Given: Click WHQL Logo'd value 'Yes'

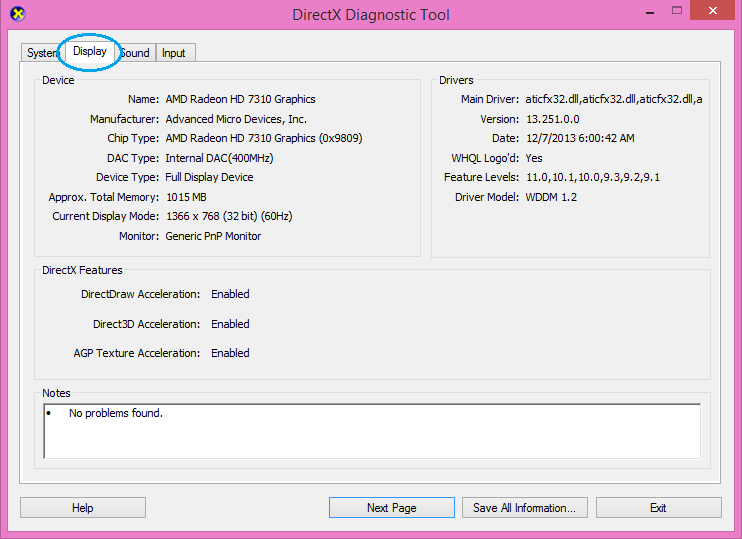Looking at the screenshot, I should 534,158.
